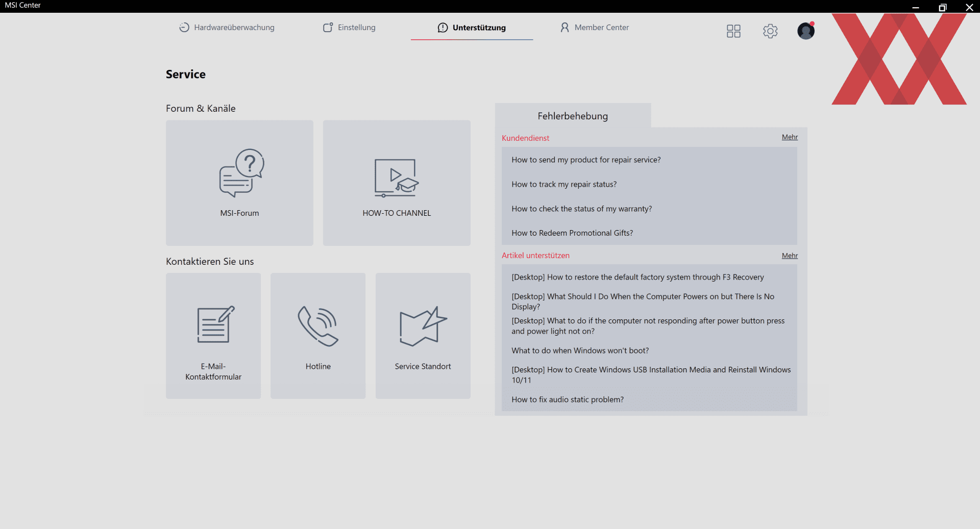This screenshot has height=529, width=980.
Task: Click Mehr next to Artikel unterstützen
Action: pyautogui.click(x=790, y=256)
